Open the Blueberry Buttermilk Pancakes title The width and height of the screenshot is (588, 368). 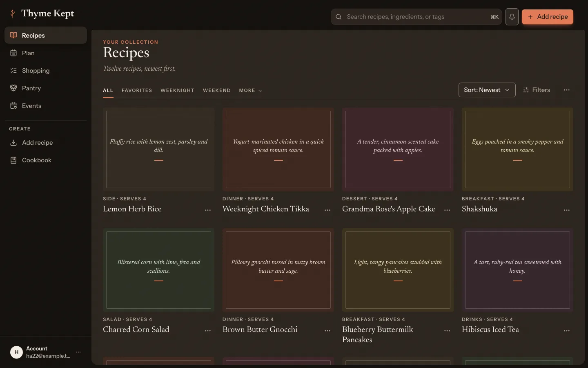(x=378, y=334)
